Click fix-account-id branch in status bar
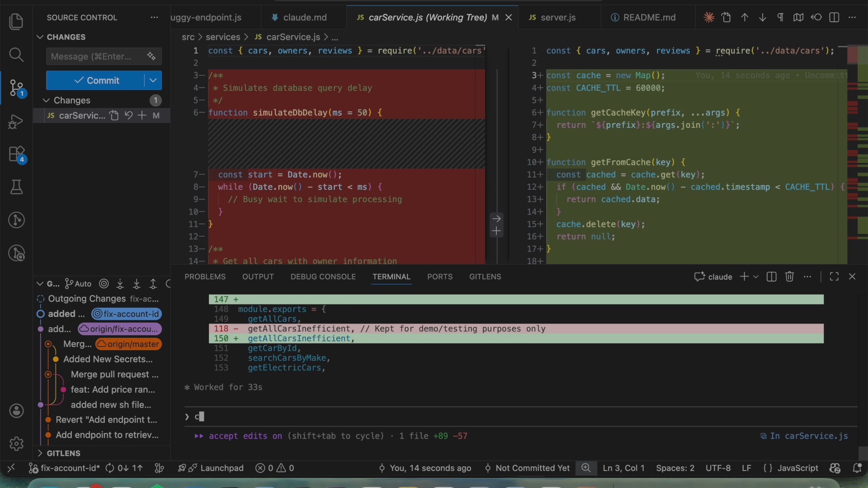The image size is (868, 488). click(65, 468)
